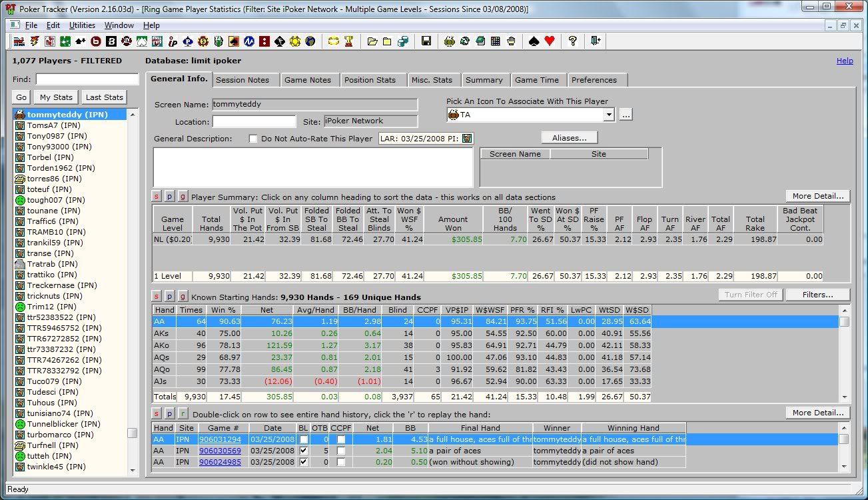Viewport: 868px width, 500px height.
Task: Select player Tony0987 (IPN) in list
Action: (70, 136)
